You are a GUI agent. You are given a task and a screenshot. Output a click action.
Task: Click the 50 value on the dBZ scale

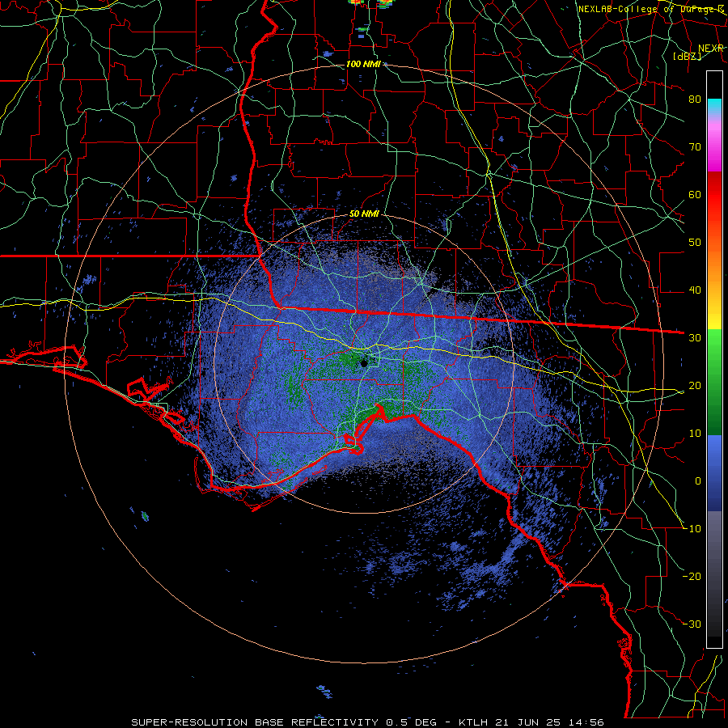(x=695, y=243)
